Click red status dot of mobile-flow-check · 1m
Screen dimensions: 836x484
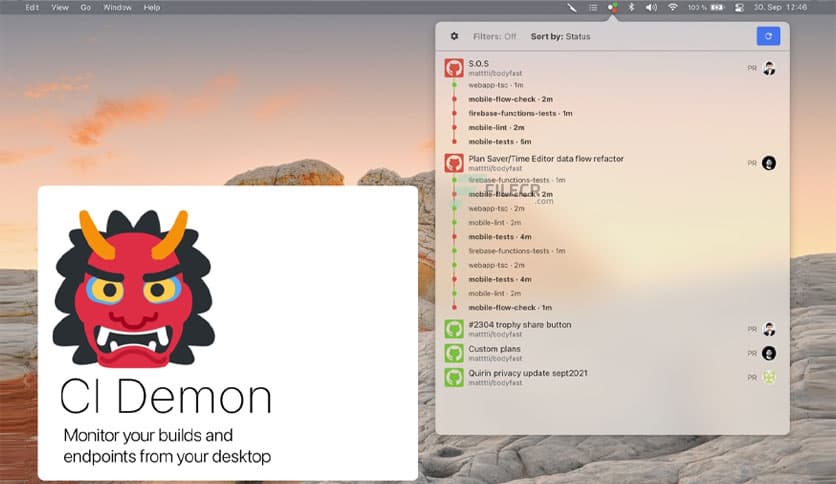[x=454, y=308]
